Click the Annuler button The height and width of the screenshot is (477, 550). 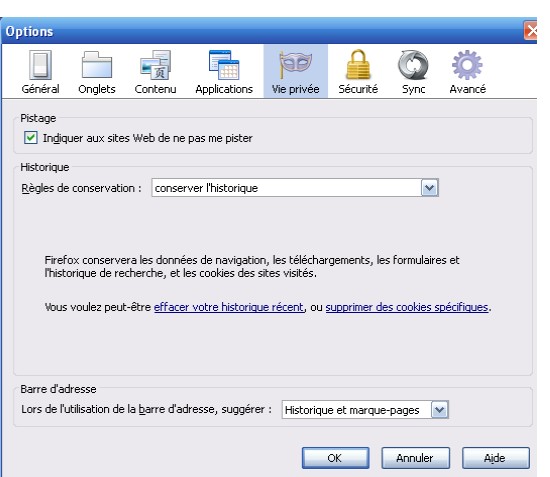click(x=415, y=458)
